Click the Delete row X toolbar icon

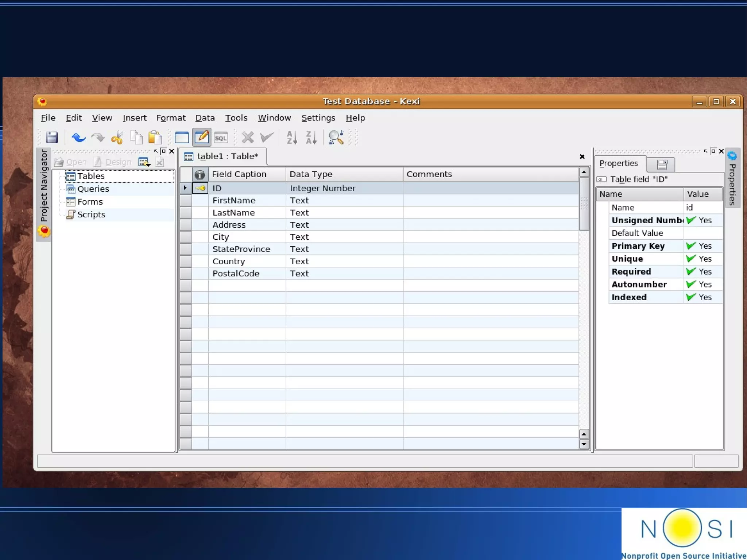[x=248, y=138]
